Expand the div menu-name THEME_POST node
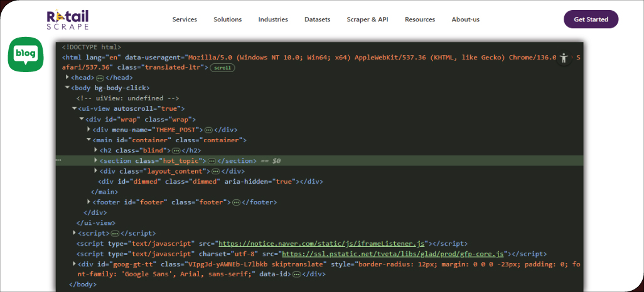Screen dimensions: 644x292 pos(89,130)
